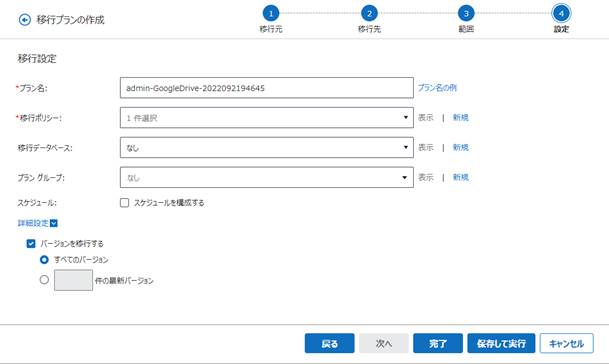Open the プラン名の例 link

[437, 88]
